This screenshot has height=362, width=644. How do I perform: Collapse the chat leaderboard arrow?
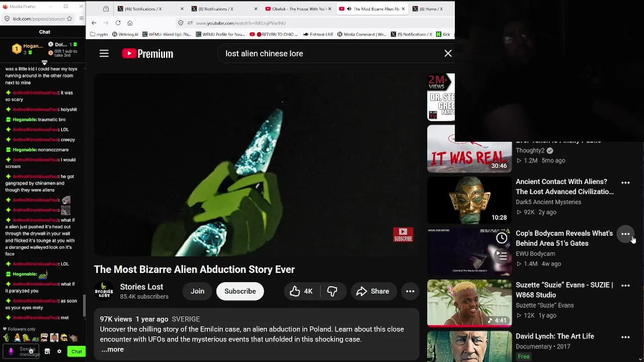pyautogui.click(x=44, y=63)
